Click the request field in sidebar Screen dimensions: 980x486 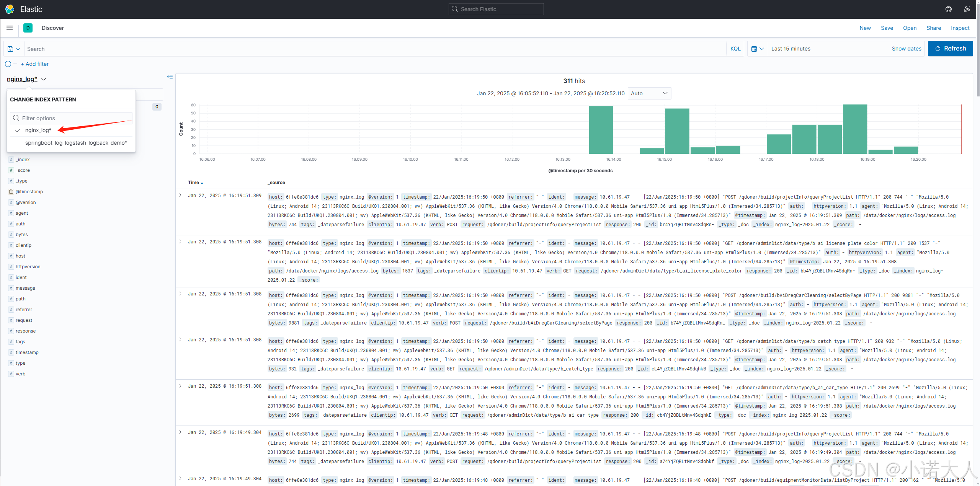(x=24, y=320)
